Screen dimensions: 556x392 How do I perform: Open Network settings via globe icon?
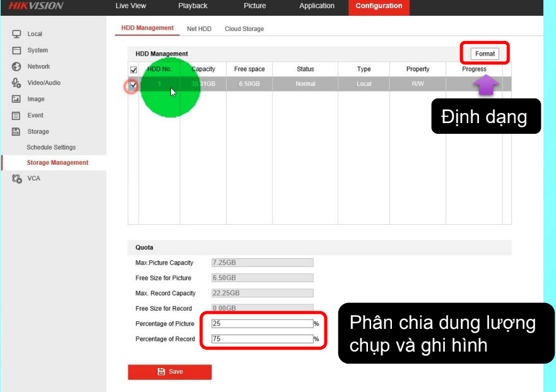[x=17, y=67]
